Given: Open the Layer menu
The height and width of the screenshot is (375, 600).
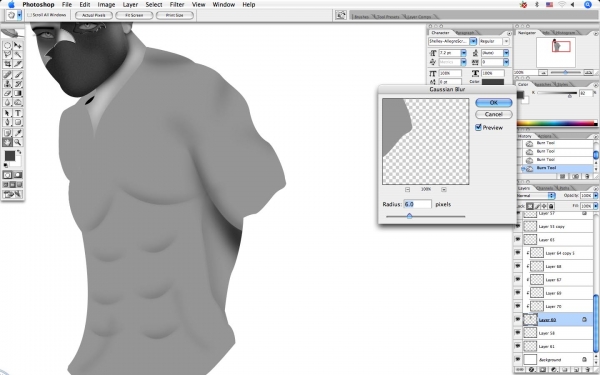Looking at the screenshot, I should pyautogui.click(x=130, y=5).
